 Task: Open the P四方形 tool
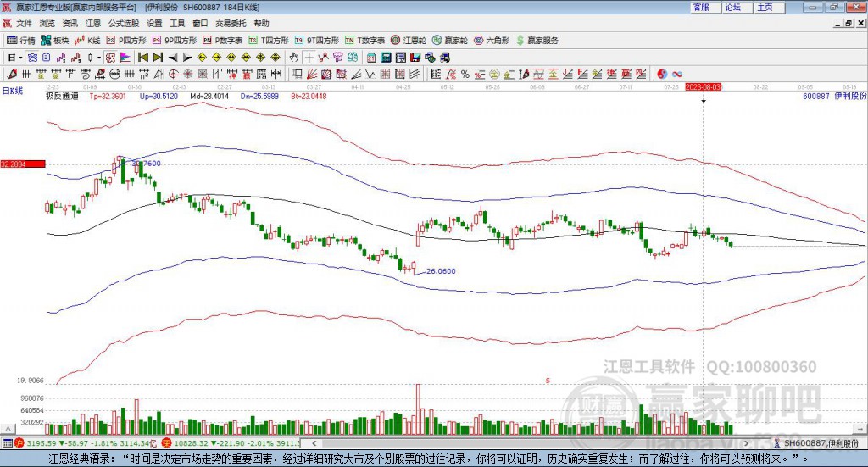coord(126,41)
